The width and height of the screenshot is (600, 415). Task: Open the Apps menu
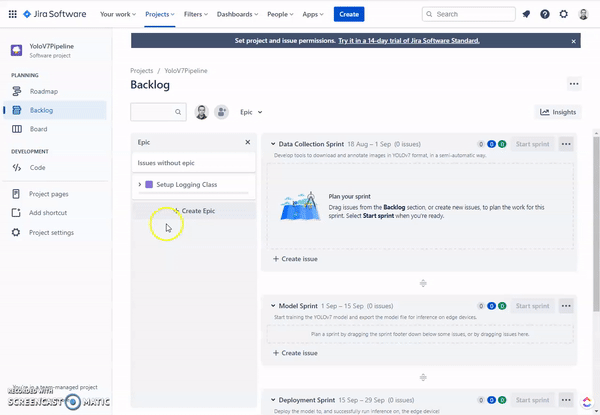(313, 14)
